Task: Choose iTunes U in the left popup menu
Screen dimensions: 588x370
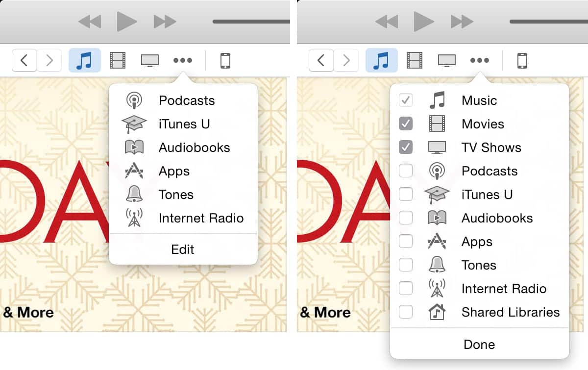Action: coord(183,124)
